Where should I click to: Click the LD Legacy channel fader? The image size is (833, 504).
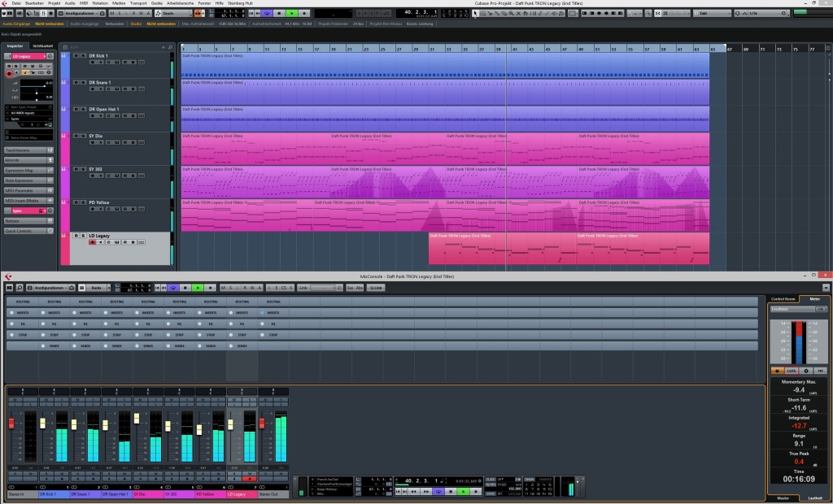[230, 424]
